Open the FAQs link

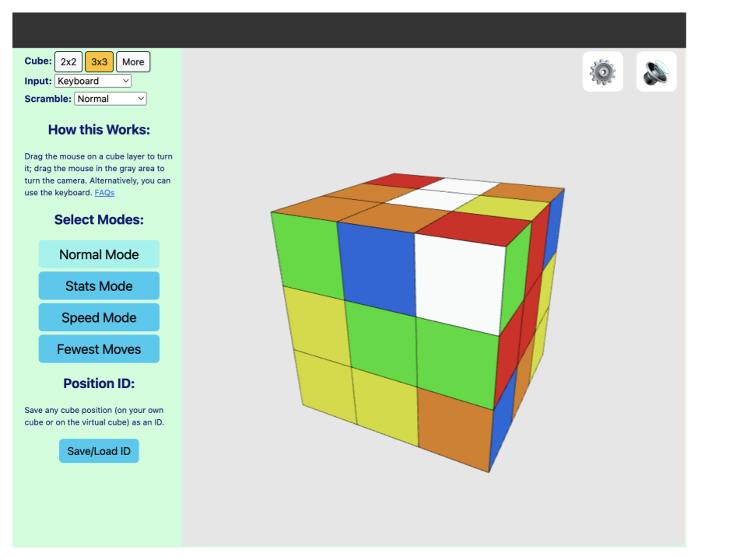tap(104, 193)
